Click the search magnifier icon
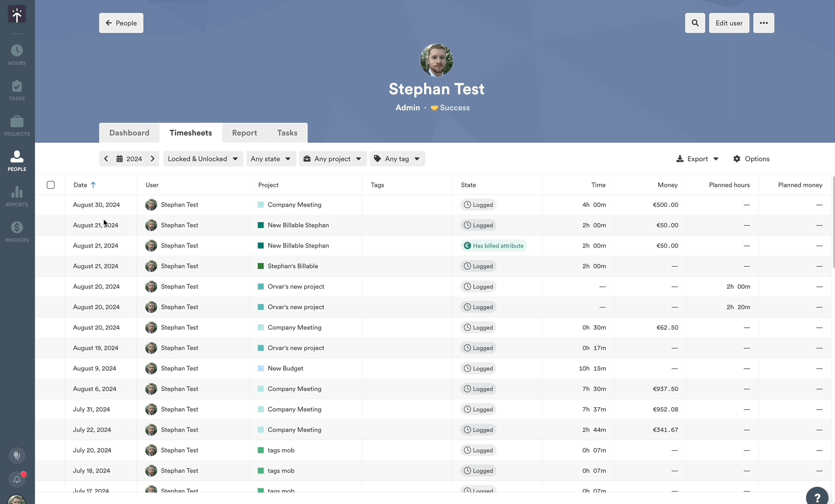835x504 pixels. [x=694, y=23]
